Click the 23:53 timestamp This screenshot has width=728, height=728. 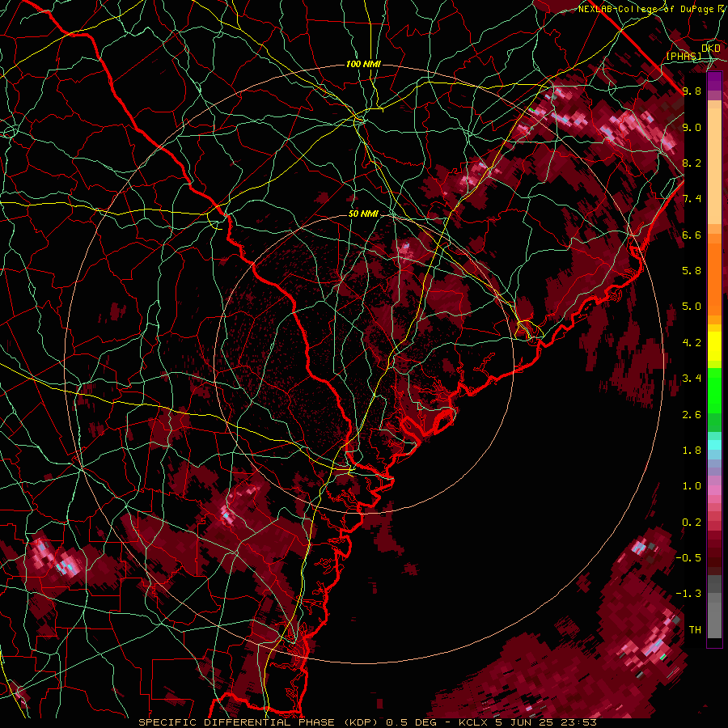pyautogui.click(x=578, y=722)
